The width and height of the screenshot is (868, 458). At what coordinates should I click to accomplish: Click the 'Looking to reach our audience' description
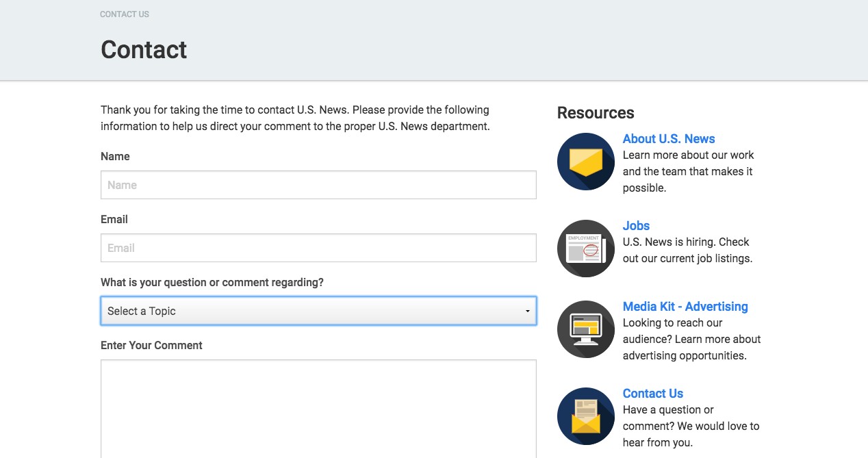pyautogui.click(x=692, y=340)
